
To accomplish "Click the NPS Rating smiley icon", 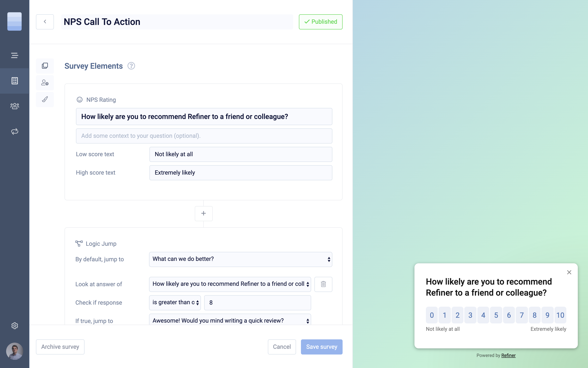I will point(79,100).
